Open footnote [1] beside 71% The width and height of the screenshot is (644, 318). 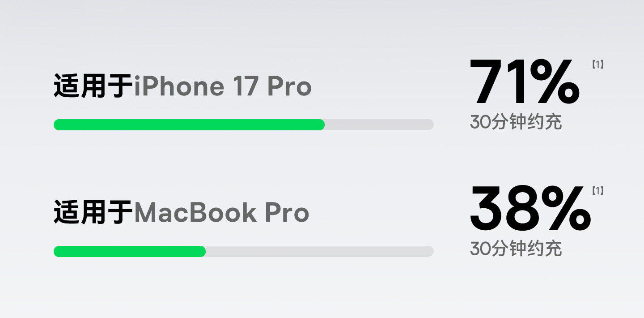(x=597, y=65)
